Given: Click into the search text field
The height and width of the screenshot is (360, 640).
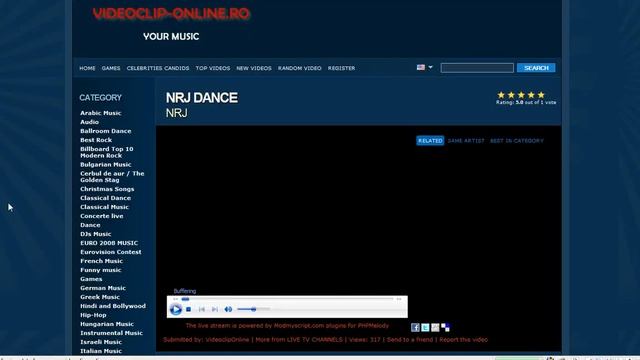Looking at the screenshot, I should pyautogui.click(x=477, y=68).
